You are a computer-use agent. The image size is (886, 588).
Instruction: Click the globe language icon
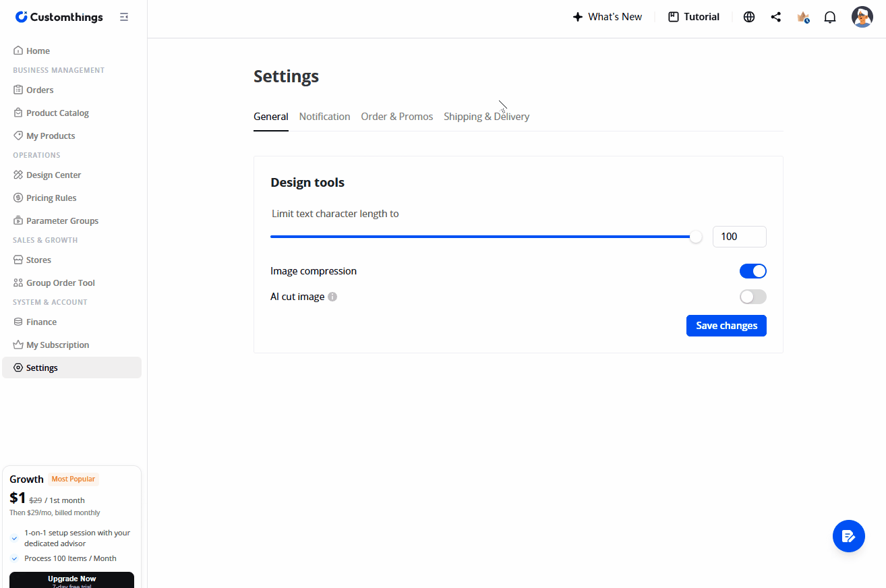click(x=749, y=17)
